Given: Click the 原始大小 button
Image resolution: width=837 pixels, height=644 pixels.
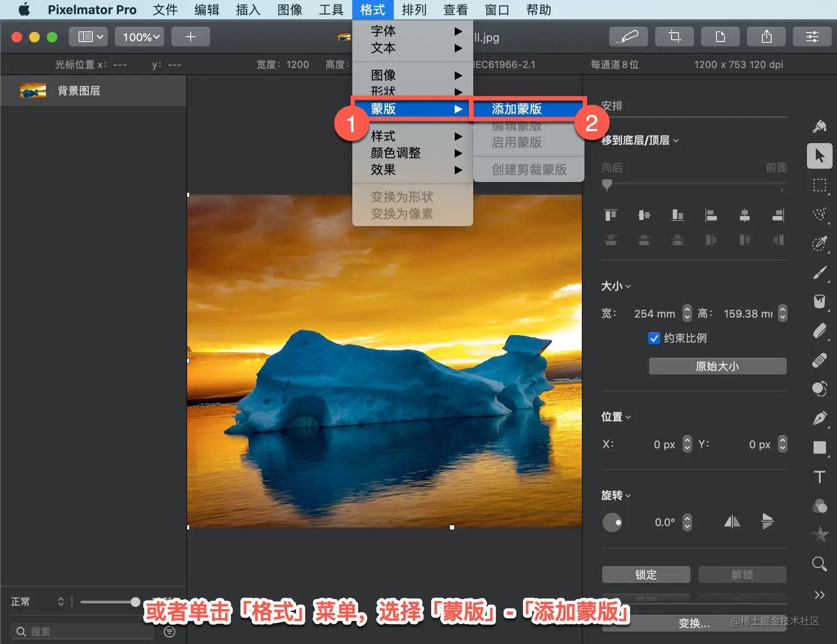Looking at the screenshot, I should pos(717,366).
